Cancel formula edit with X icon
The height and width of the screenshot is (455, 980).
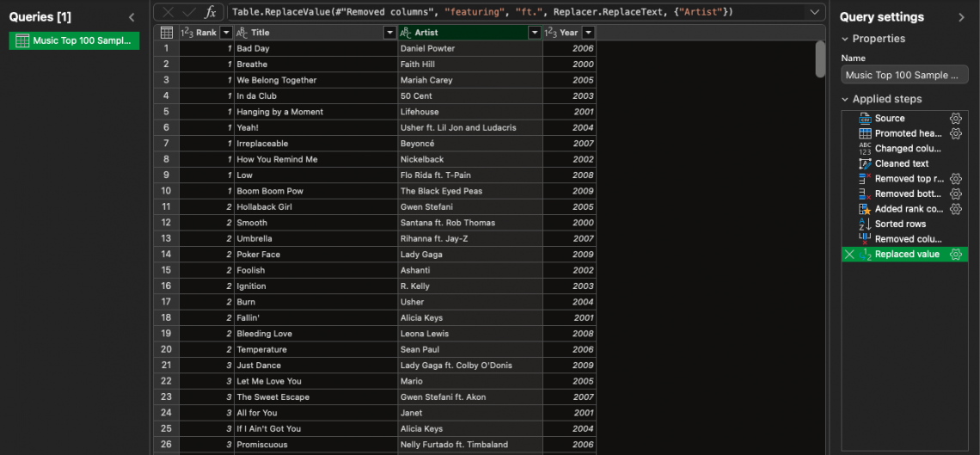pyautogui.click(x=168, y=12)
